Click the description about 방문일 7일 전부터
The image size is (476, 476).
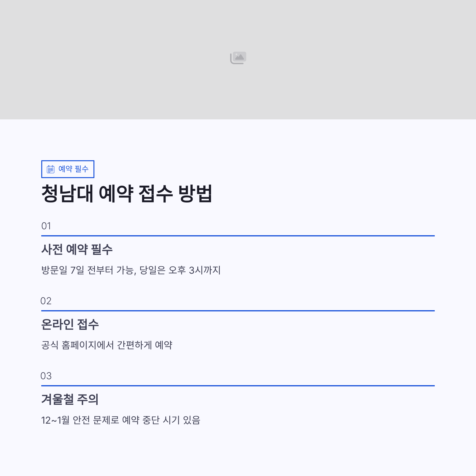pos(131,270)
